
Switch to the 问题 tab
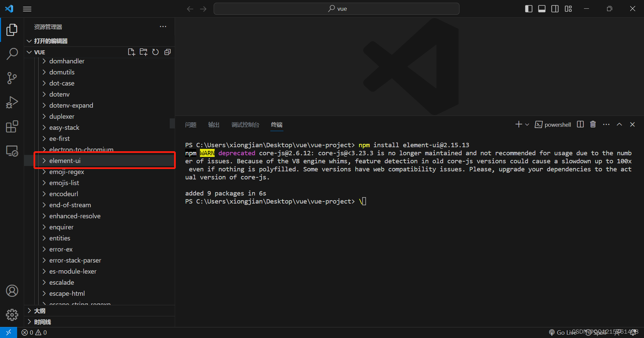pos(191,125)
